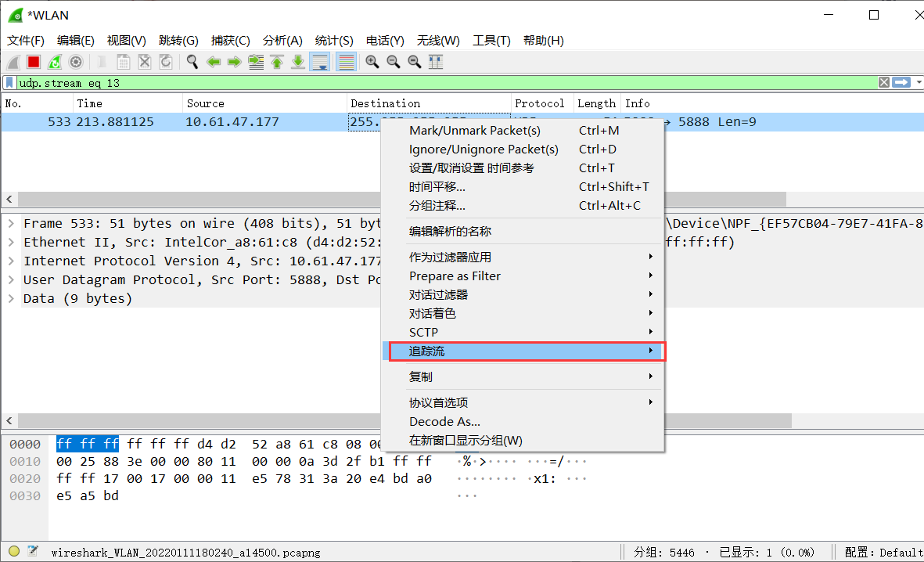Screen dimensions: 924x562
Task: Toggle packet list colorization icon
Action: 346,62
